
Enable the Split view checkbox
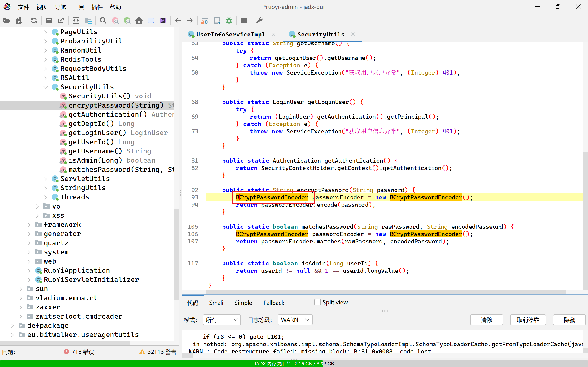tap(317, 302)
